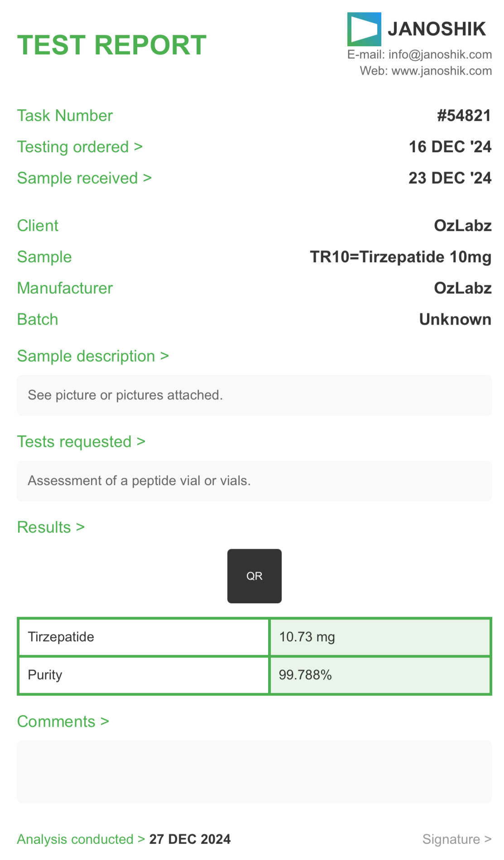Select the 99.788% purity value cell
504x860 pixels.
[380, 675]
